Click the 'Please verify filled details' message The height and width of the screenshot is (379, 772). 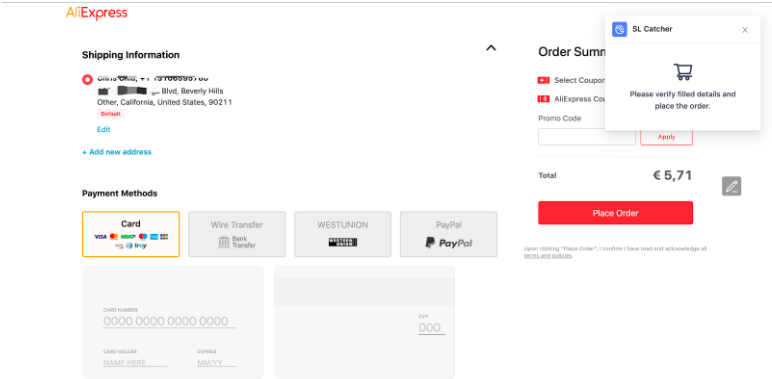pyautogui.click(x=682, y=100)
